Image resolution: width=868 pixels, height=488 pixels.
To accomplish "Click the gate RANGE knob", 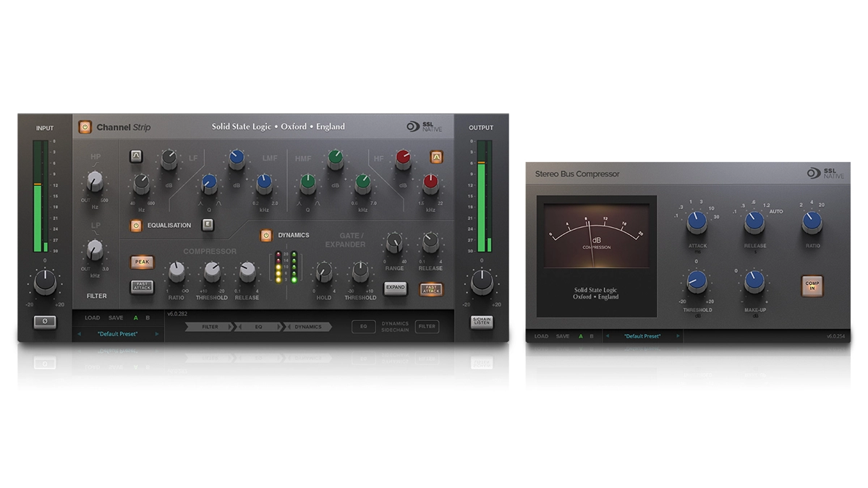I will click(x=394, y=243).
